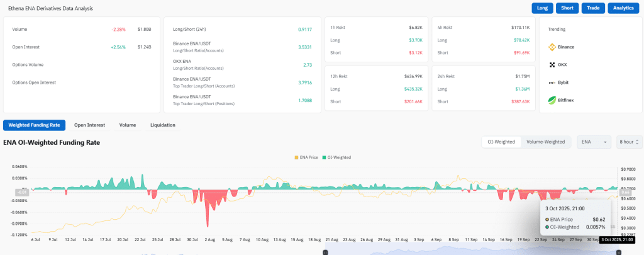
Task: Click the left handle of chart range slider
Action: 325,252
